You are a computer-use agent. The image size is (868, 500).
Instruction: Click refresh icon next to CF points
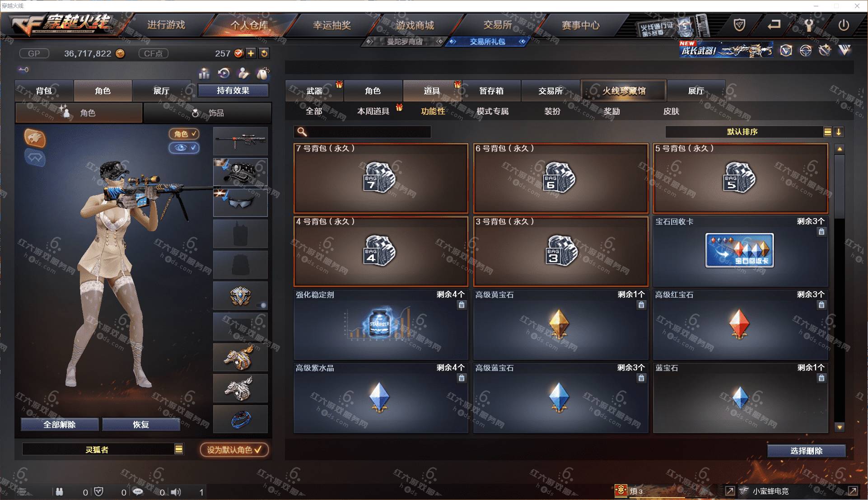point(264,53)
